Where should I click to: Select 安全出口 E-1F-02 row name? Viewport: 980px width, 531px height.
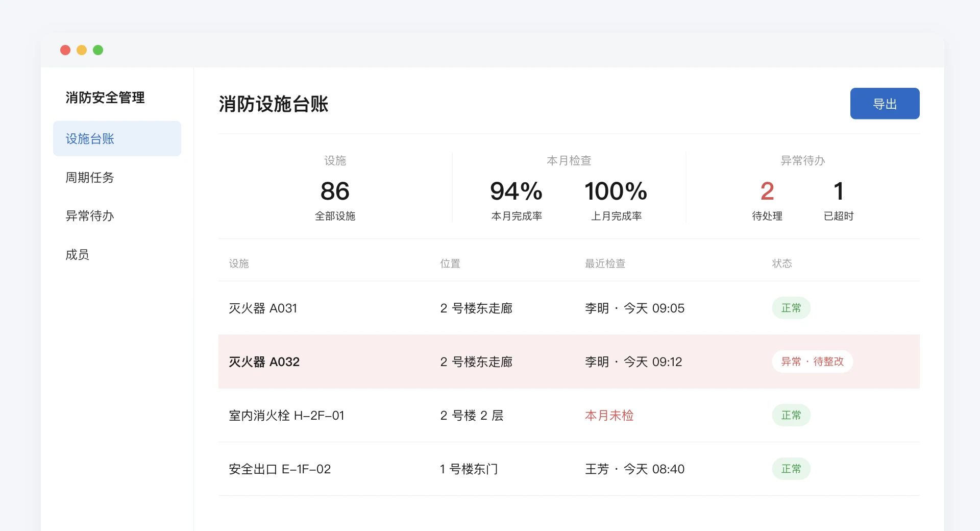point(280,469)
